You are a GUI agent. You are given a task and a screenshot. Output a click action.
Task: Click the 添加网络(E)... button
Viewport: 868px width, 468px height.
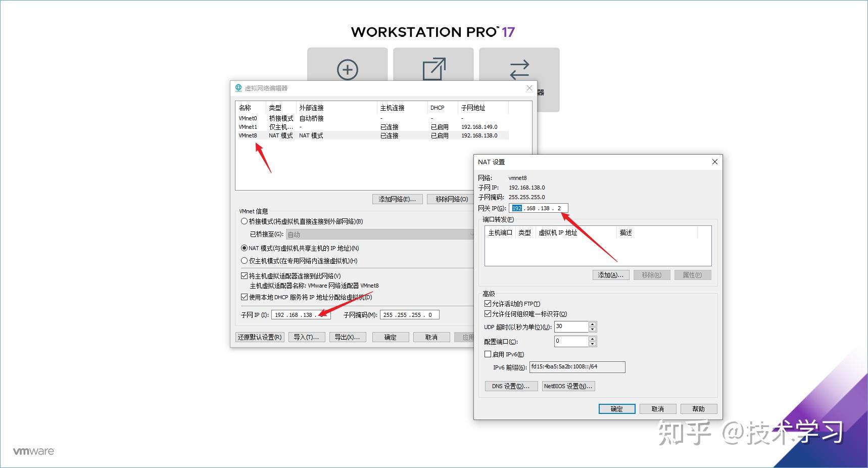[x=397, y=199]
